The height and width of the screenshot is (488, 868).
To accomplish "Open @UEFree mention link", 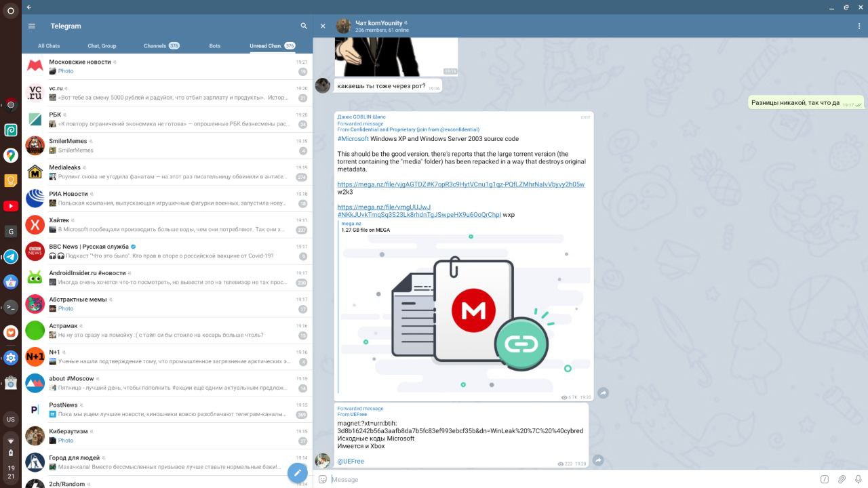I will click(x=351, y=462).
